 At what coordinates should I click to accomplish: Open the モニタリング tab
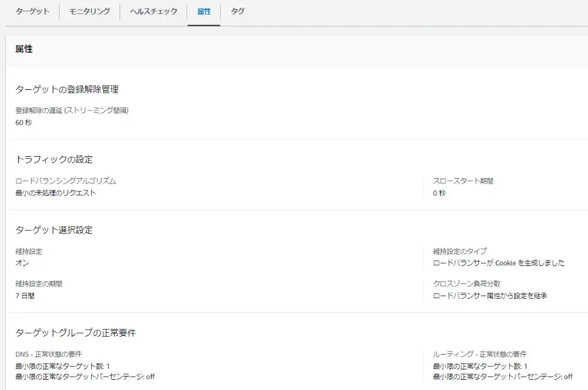(89, 11)
